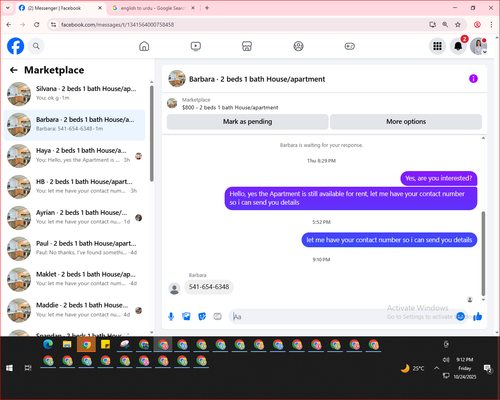
Task: Reload the page
Action: pos(37,24)
